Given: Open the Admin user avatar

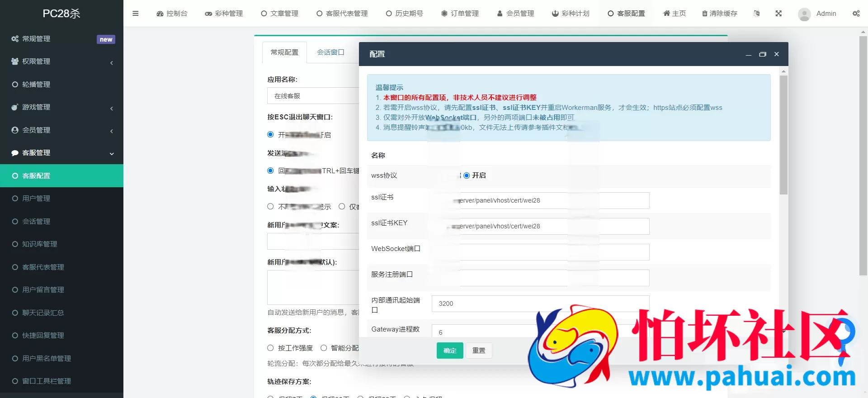Looking at the screenshot, I should point(804,14).
